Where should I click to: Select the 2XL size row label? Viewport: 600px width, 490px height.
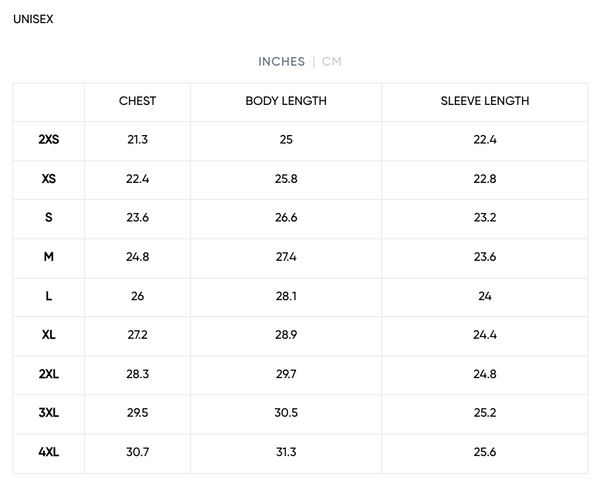click(48, 374)
